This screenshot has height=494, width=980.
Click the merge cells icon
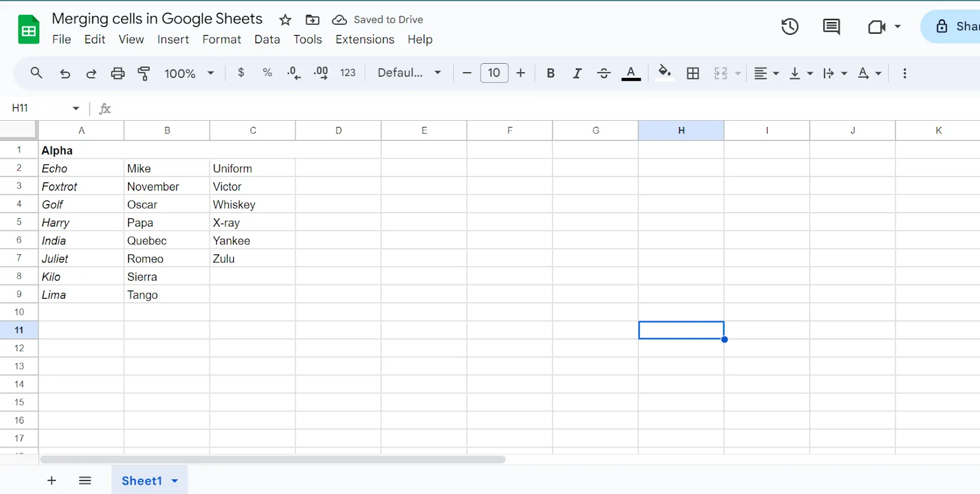(x=721, y=74)
